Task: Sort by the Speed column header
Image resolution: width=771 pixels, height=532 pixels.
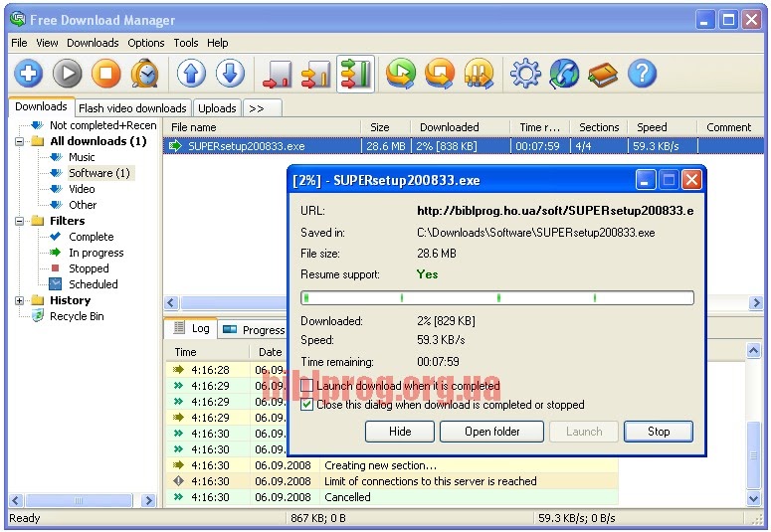Action: [663, 127]
